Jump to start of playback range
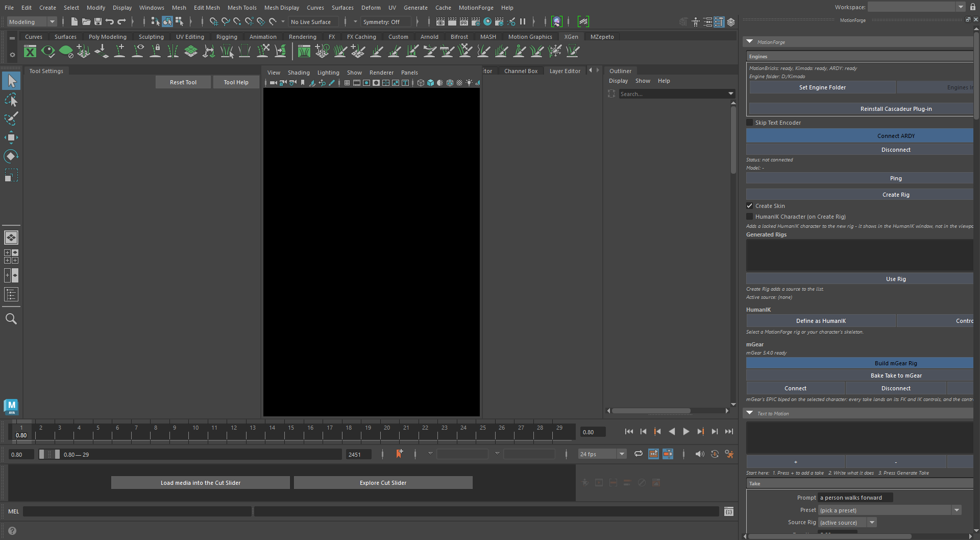The width and height of the screenshot is (980, 540). click(629, 432)
